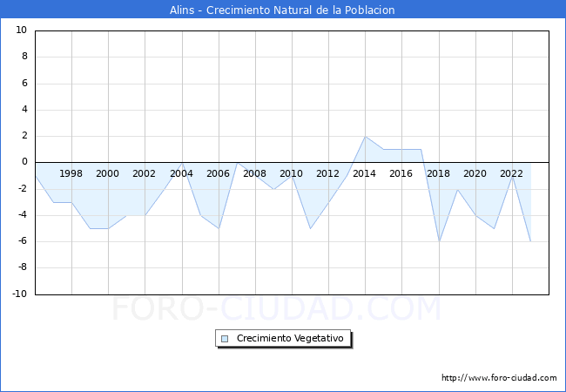Click the y-axis value -10
Viewport: 566px width, 392px height.
[20, 294]
